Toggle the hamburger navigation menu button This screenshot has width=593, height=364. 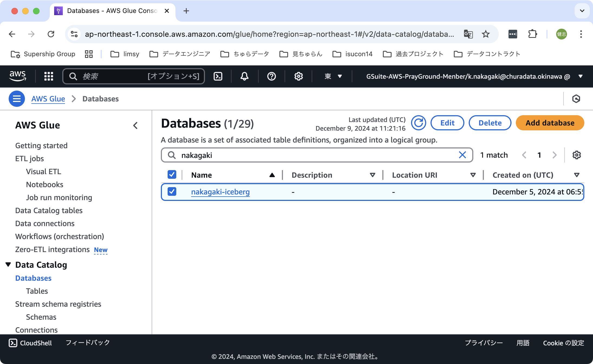tap(17, 99)
